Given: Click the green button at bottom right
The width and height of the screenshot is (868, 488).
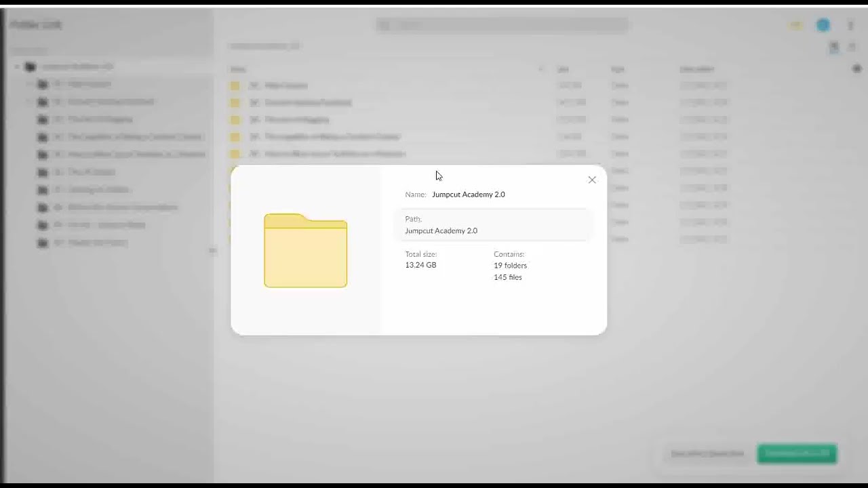Looking at the screenshot, I should [797, 453].
